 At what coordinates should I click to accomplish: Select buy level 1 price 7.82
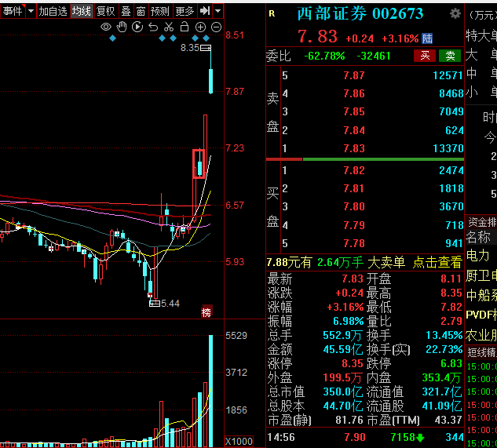point(354,170)
